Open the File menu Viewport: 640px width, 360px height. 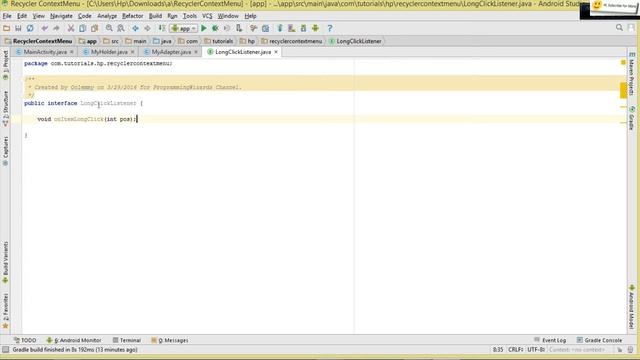click(7, 16)
